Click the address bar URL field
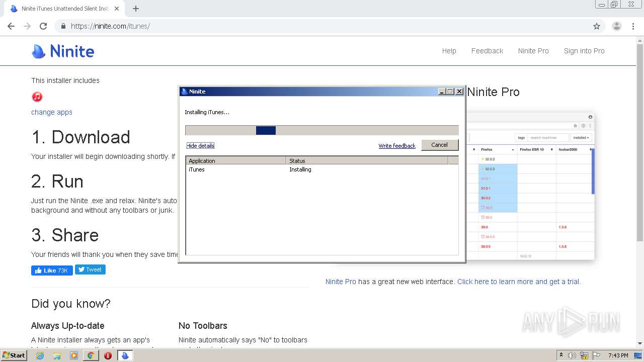644x362 pixels. pyautogui.click(x=322, y=26)
